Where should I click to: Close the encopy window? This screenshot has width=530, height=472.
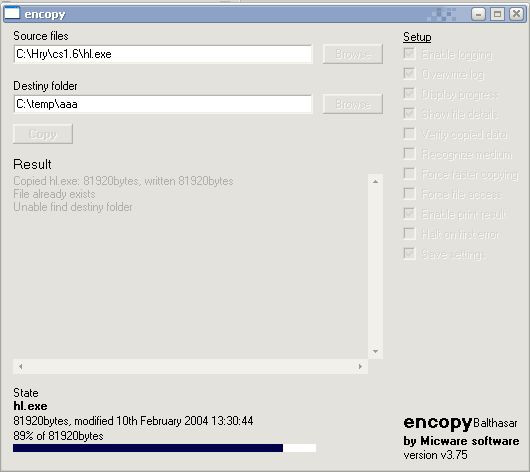pyautogui.click(x=516, y=14)
